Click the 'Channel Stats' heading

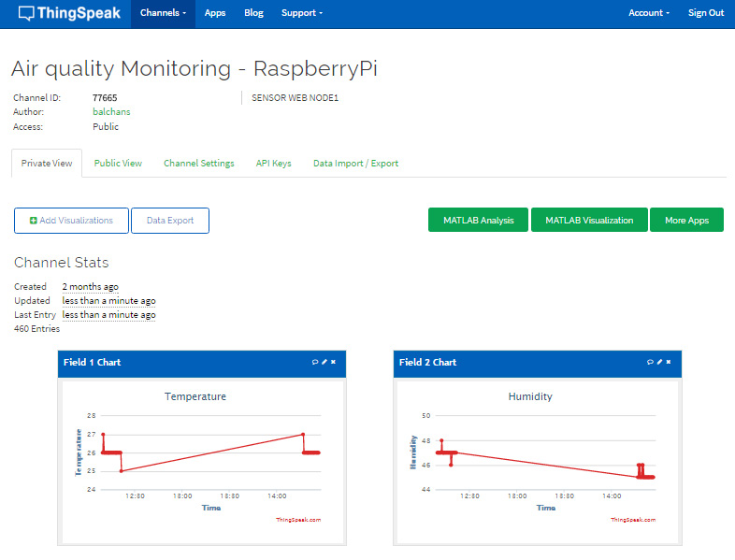(62, 263)
